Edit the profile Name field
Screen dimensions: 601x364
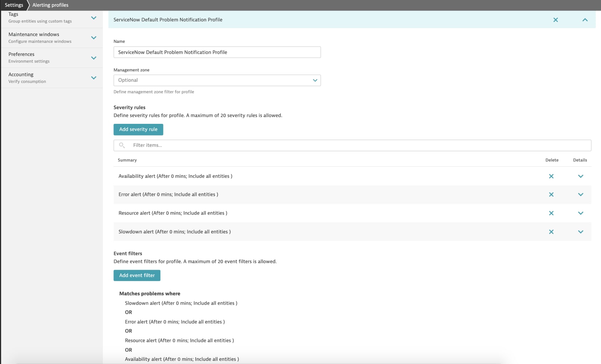(217, 52)
